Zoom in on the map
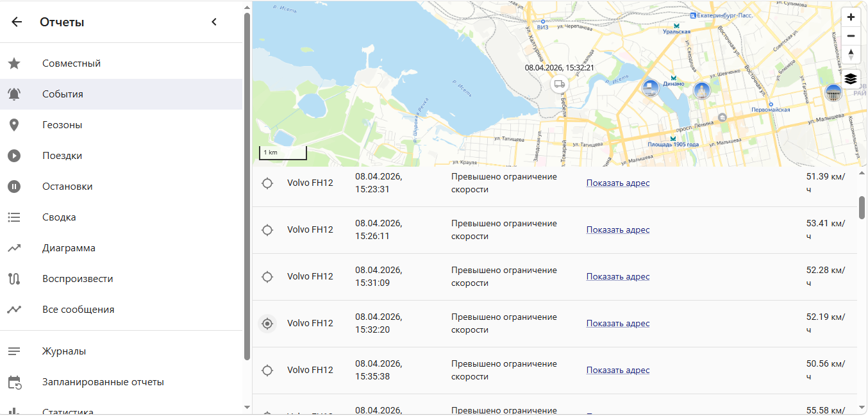 click(x=851, y=17)
